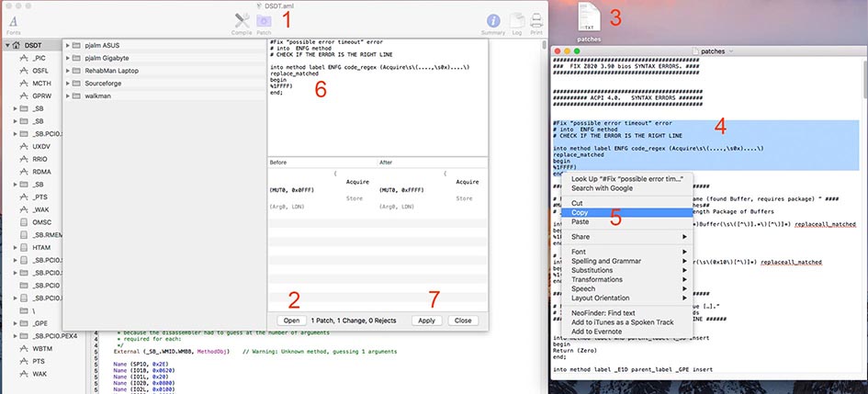
Task: Choose Paste from the context menu
Action: pyautogui.click(x=626, y=221)
